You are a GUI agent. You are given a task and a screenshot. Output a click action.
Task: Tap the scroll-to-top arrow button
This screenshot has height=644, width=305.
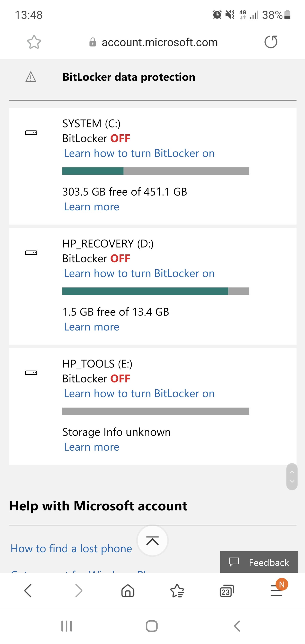pos(152,541)
